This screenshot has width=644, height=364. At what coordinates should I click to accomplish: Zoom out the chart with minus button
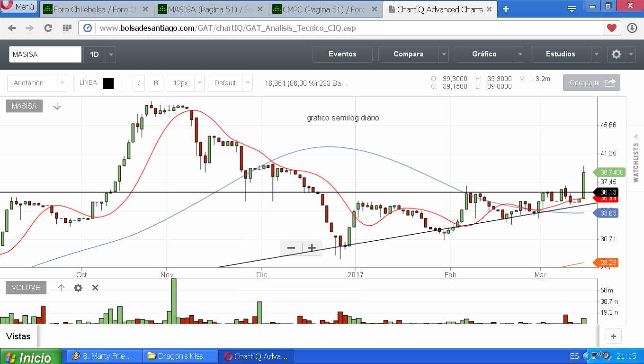[x=291, y=247]
